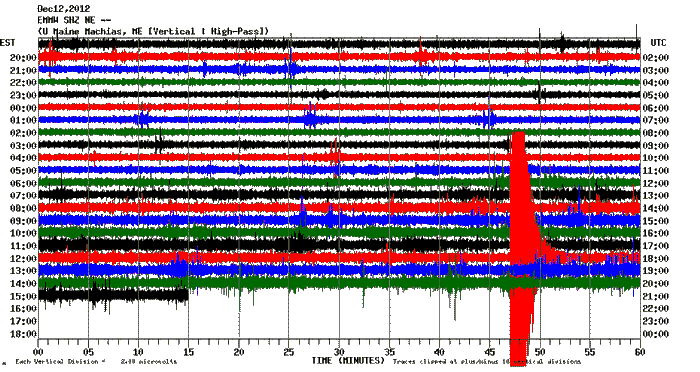Image resolution: width=700 pixels, height=372 pixels.
Task: Click the 05:00 label in the UTC column
Action: tap(655, 95)
